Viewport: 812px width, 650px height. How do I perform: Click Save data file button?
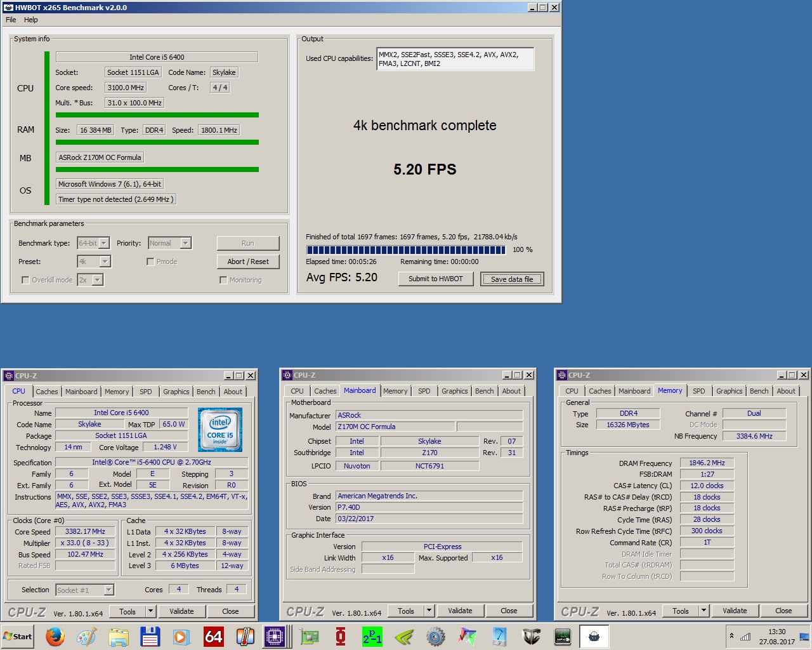pyautogui.click(x=512, y=279)
